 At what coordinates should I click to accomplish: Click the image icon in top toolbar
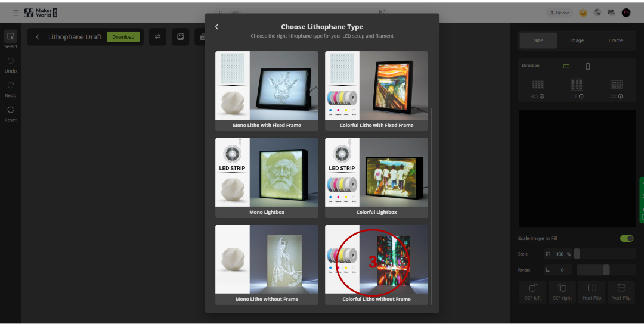point(180,37)
